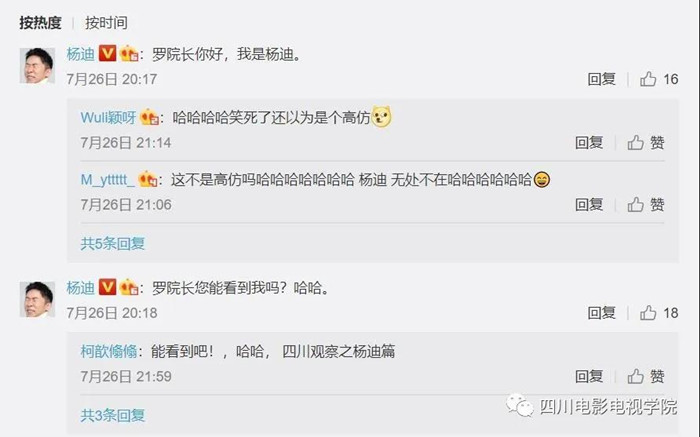Open 柯歆偹偹 username link

108,352
